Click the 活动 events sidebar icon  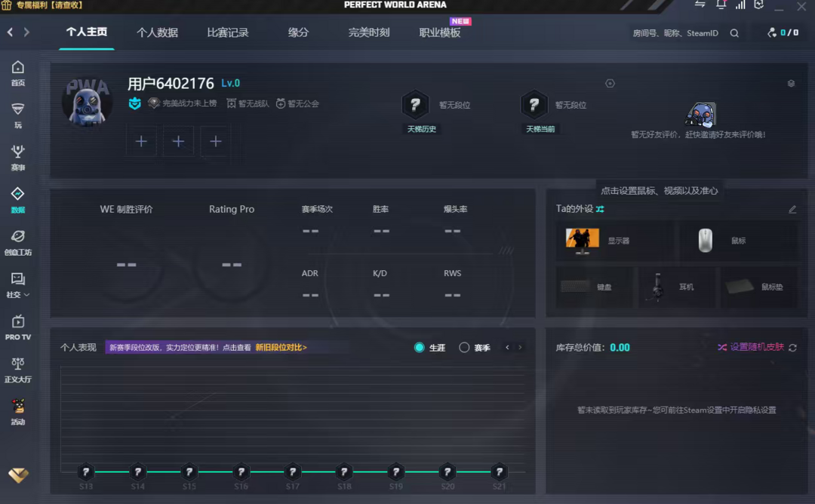click(18, 411)
